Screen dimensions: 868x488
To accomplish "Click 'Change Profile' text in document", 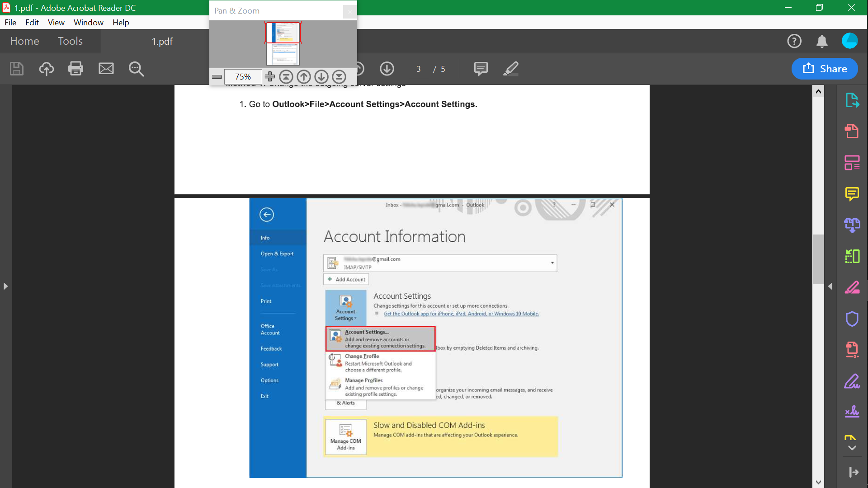I will click(x=362, y=356).
